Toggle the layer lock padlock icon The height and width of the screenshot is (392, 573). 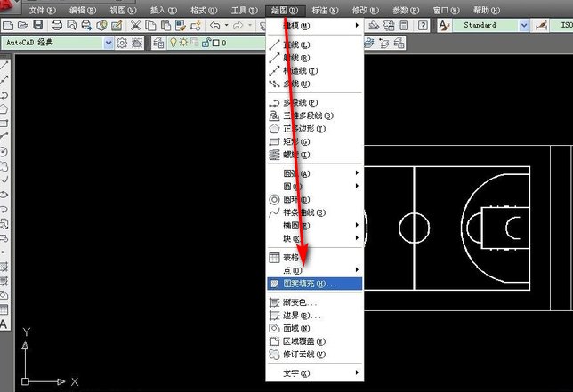tap(206, 43)
